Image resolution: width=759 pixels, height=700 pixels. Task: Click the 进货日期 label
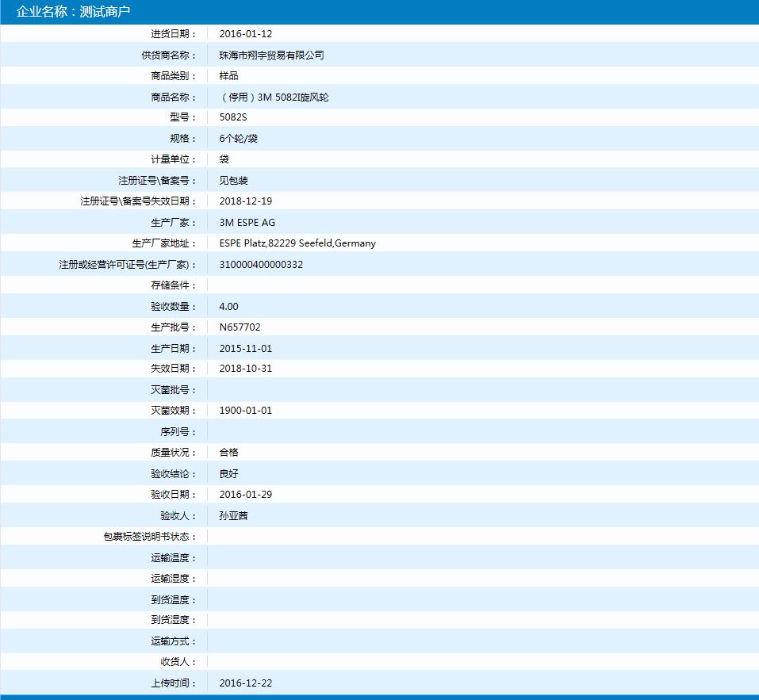(x=173, y=34)
